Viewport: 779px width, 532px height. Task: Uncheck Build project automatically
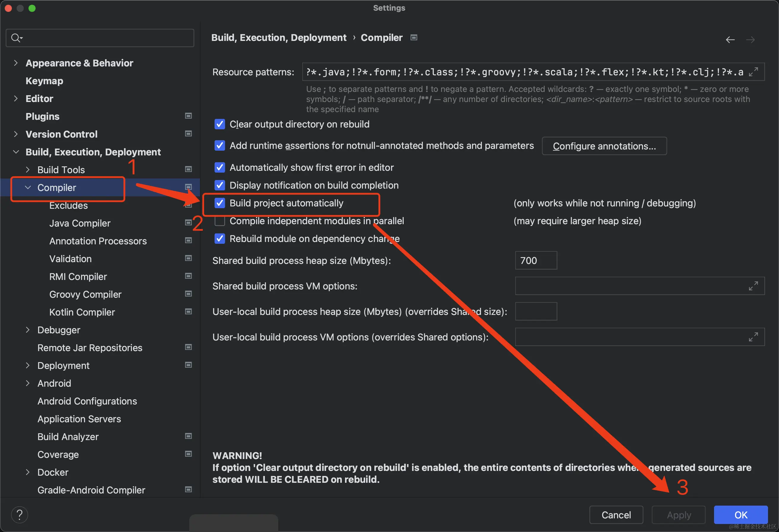point(220,203)
